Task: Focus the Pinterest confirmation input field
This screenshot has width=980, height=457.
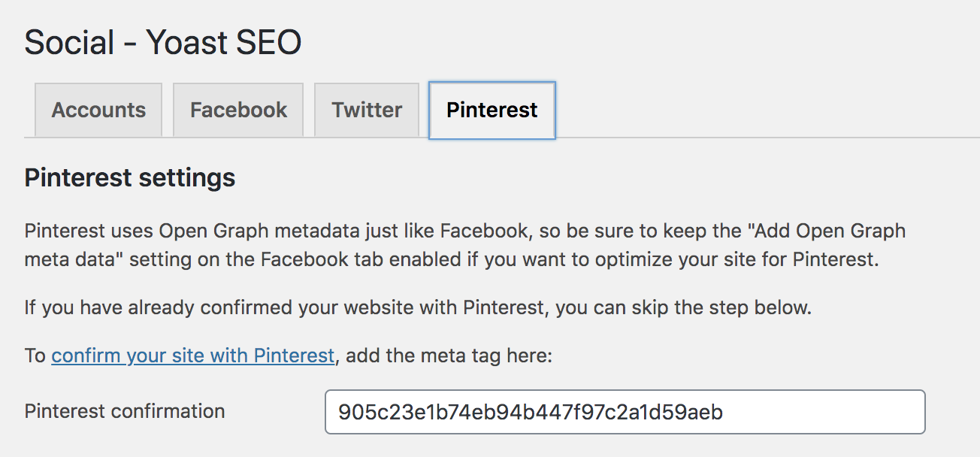Action: pyautogui.click(x=624, y=412)
